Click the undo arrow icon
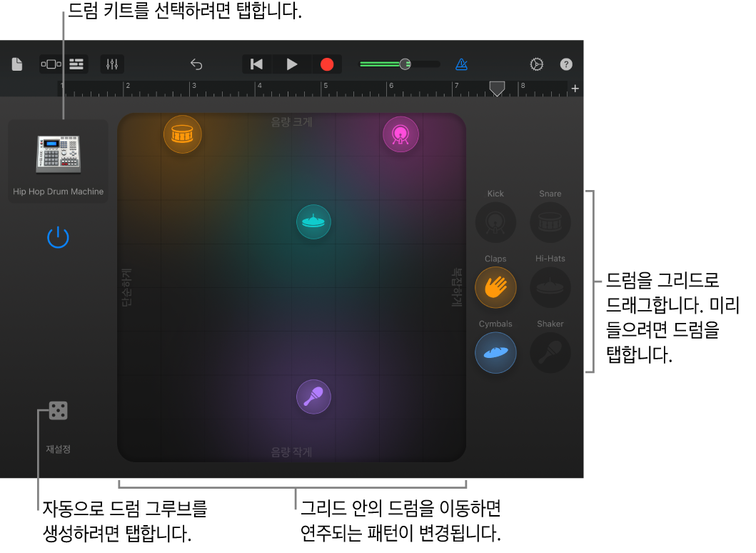 tap(196, 64)
